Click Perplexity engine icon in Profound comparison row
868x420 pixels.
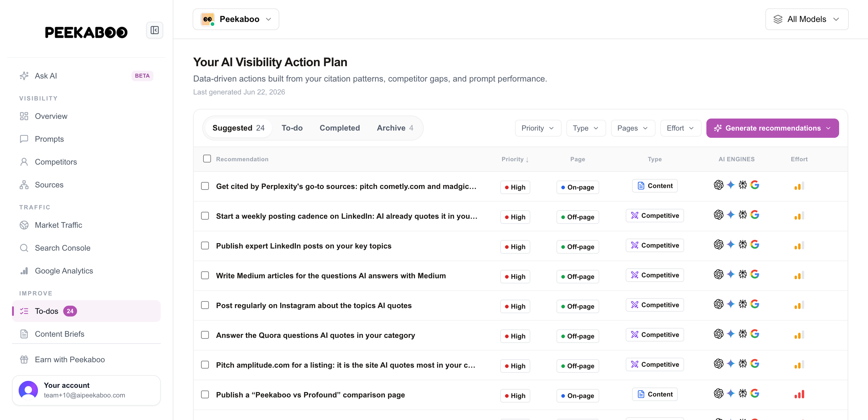743,394
